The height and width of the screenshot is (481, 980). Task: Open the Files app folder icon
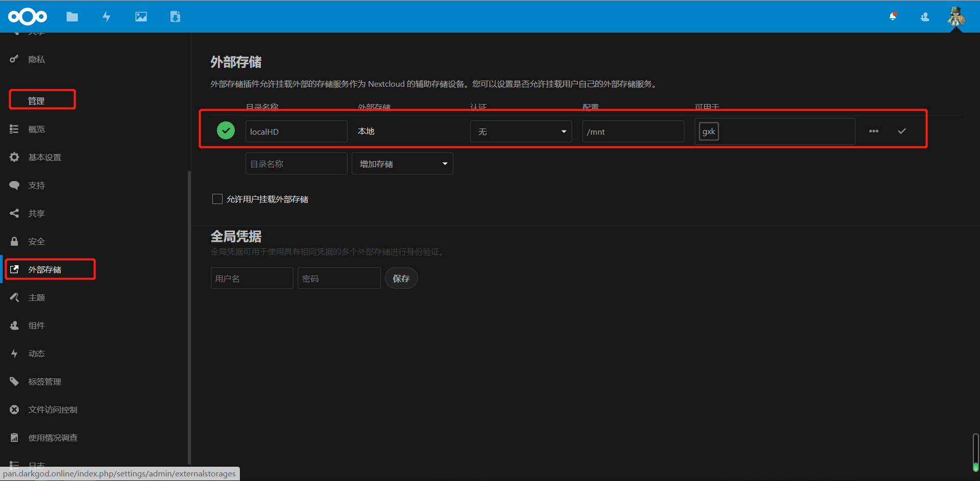click(72, 17)
